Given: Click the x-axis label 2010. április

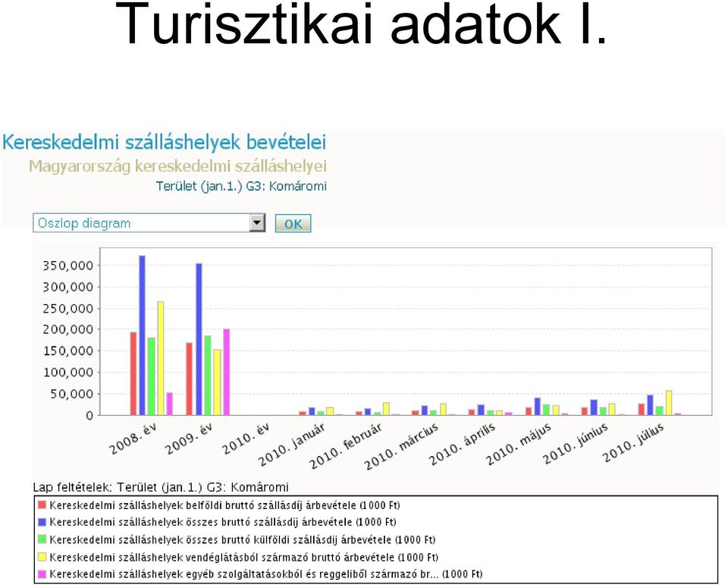Looking at the screenshot, I should [x=462, y=445].
